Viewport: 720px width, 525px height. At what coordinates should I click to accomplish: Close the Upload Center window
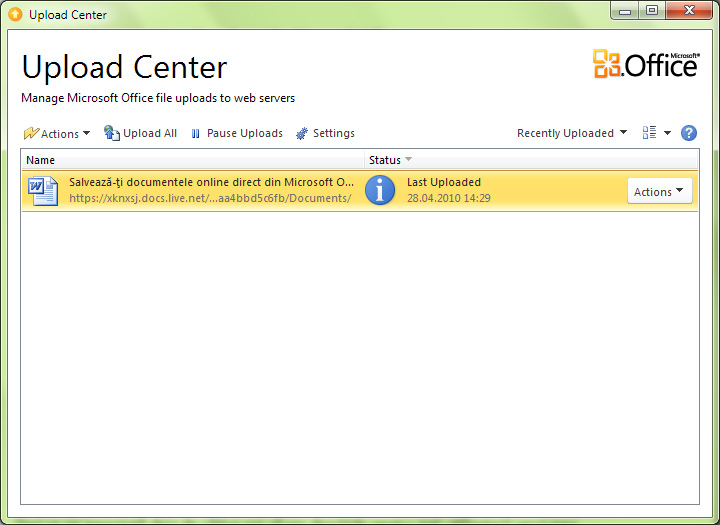pyautogui.click(x=689, y=11)
